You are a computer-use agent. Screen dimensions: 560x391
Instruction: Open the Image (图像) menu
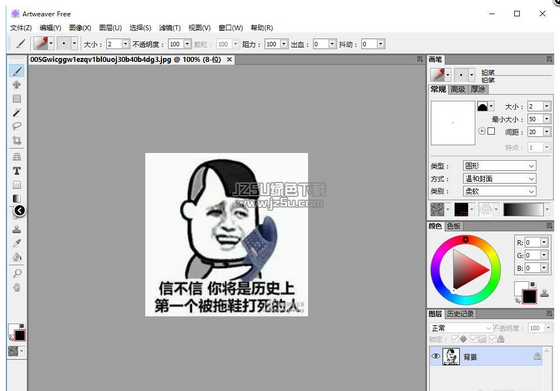click(x=80, y=28)
